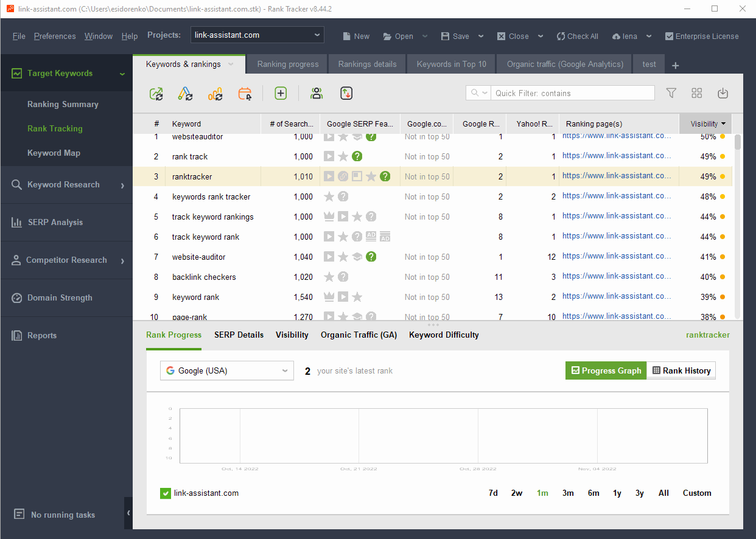Expand the Close button dropdown arrow
The height and width of the screenshot is (539, 756).
click(541, 36)
